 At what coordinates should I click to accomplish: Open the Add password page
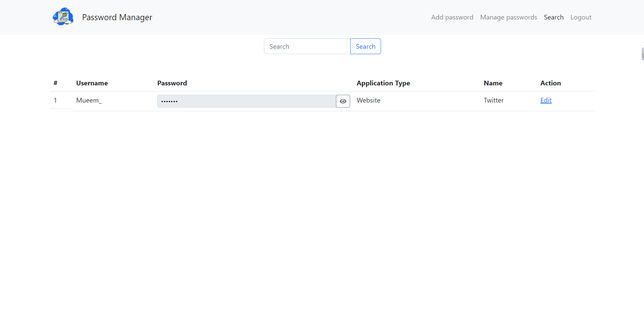(x=452, y=17)
